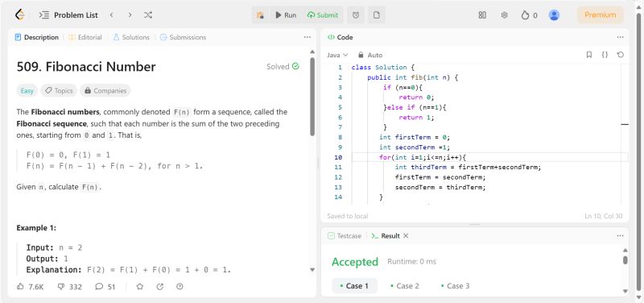Viewport: 644px width, 303px height.
Task: Open the Java language dropdown
Action: pyautogui.click(x=337, y=55)
